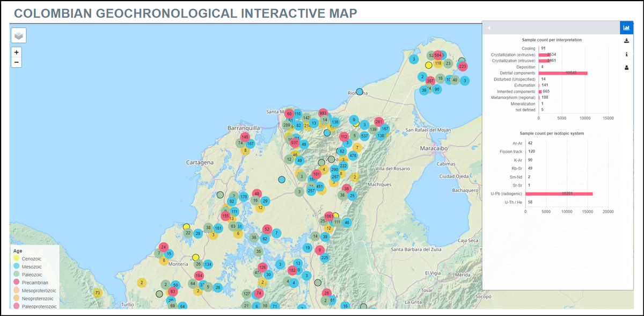Open cluster marker 92
Image resolution: width=644 pixels, height=316 pixels.
coord(232,202)
